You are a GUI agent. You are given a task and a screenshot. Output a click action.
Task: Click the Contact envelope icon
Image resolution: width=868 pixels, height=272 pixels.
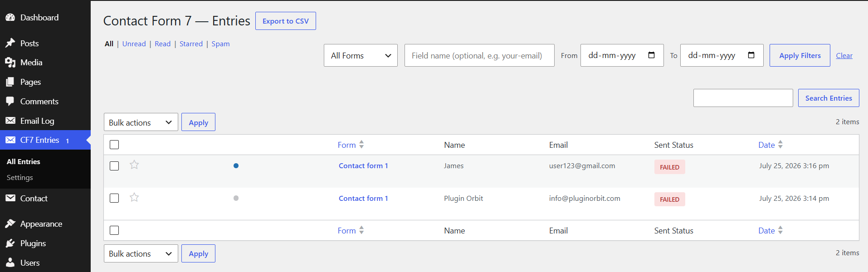[x=10, y=199]
